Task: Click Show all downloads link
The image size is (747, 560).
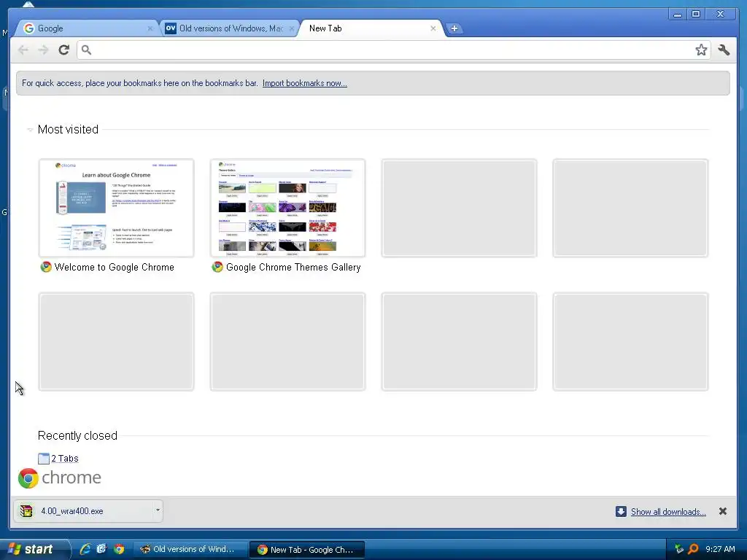Action: pyautogui.click(x=668, y=511)
